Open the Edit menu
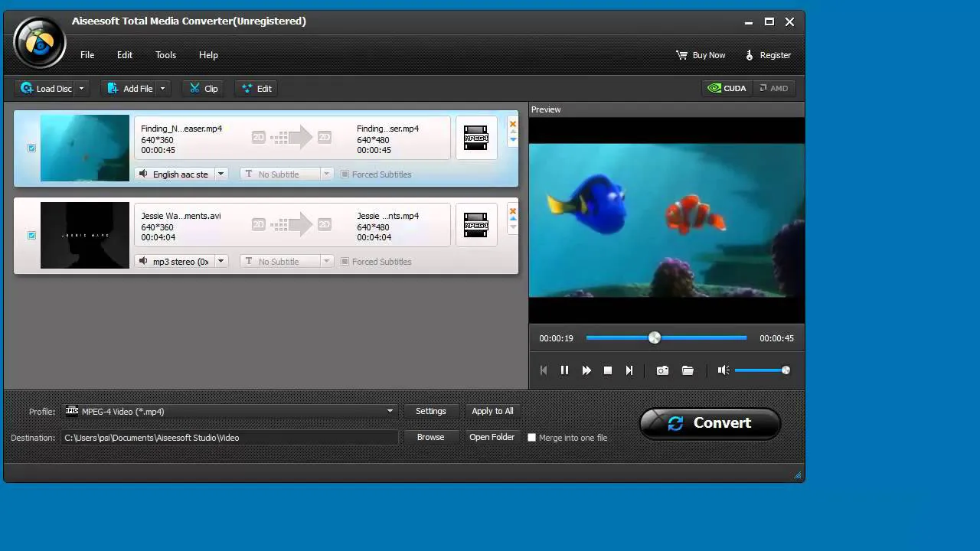The width and height of the screenshot is (980, 551). pos(125,55)
